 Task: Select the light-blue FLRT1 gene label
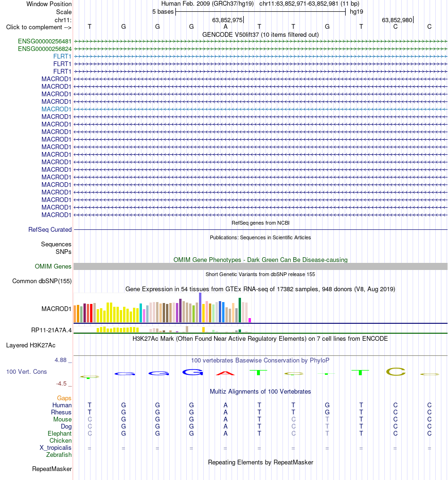pyautogui.click(x=62, y=56)
